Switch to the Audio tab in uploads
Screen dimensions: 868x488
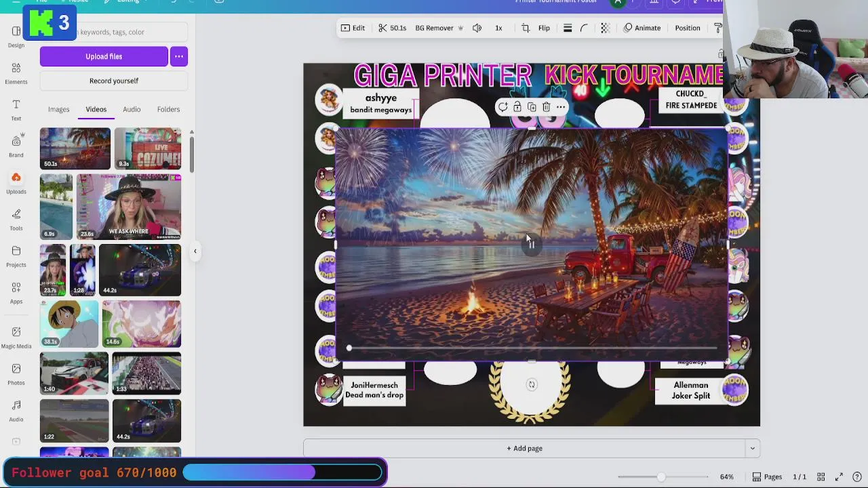[x=132, y=109]
